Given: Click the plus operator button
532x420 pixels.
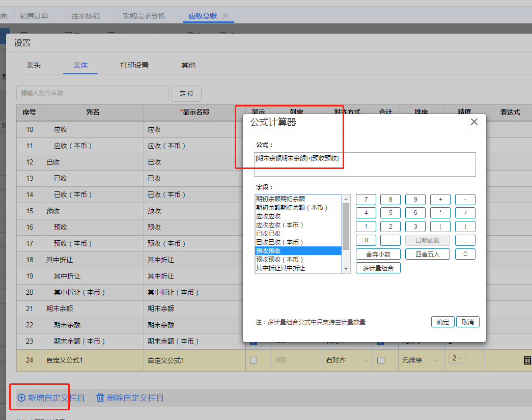Looking at the screenshot, I should (x=440, y=200).
